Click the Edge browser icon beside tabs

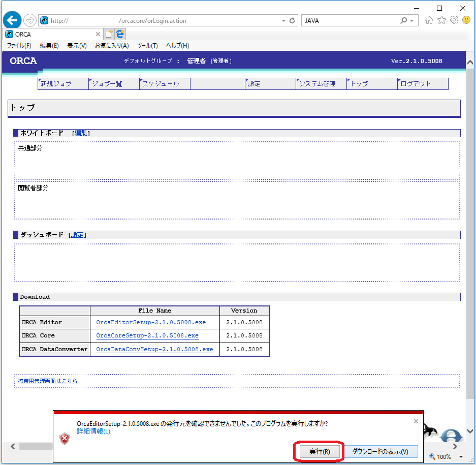point(120,34)
